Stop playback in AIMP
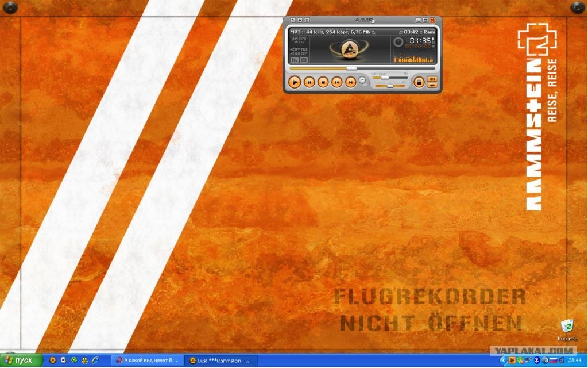Screen dimensions: 588x368 pyautogui.click(x=323, y=82)
